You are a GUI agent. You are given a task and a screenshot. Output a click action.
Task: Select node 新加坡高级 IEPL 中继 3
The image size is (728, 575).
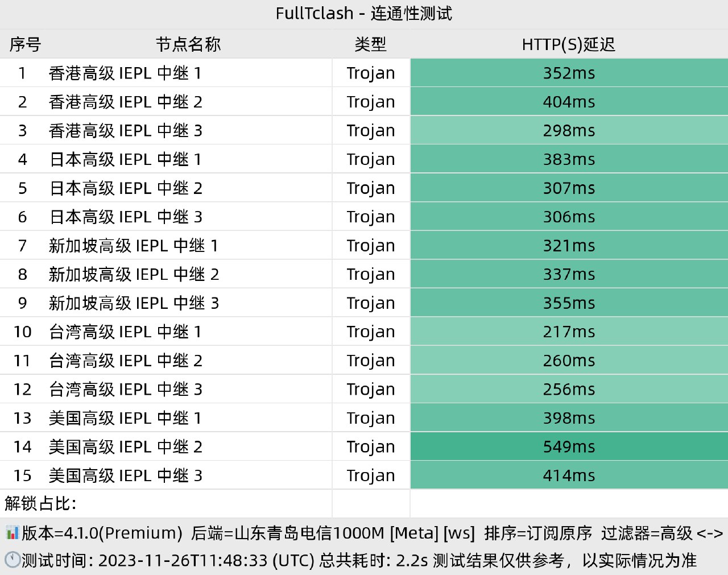click(x=134, y=303)
